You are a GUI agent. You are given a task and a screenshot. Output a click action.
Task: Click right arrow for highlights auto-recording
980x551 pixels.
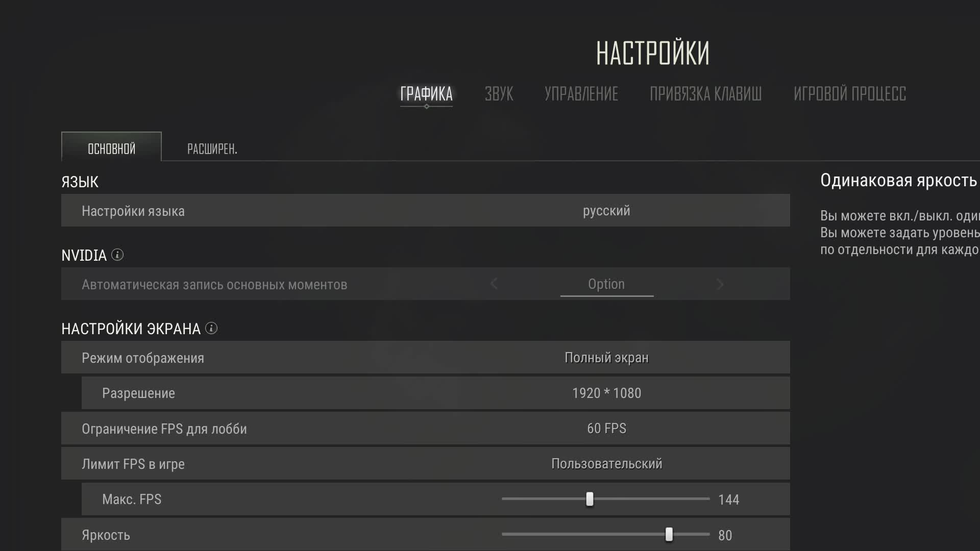[720, 284]
